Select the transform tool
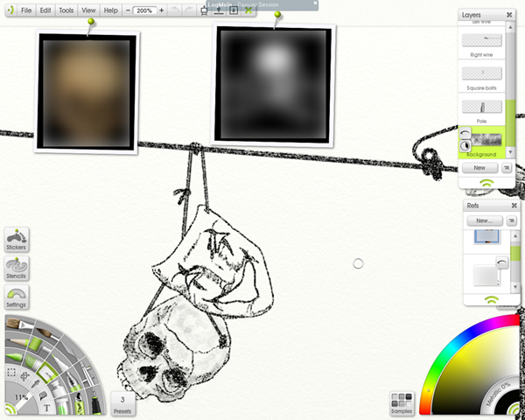This screenshot has height=420, width=525. [x=24, y=376]
